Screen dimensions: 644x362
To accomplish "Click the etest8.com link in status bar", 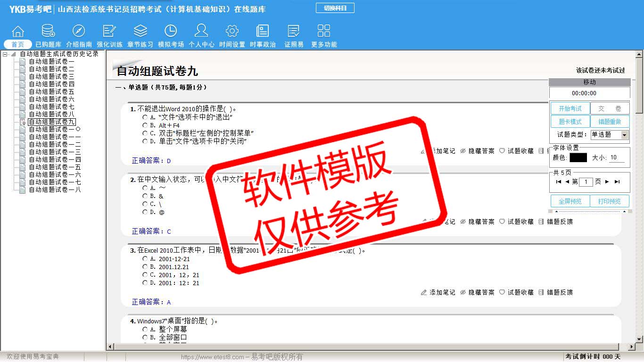I will tap(212, 357).
